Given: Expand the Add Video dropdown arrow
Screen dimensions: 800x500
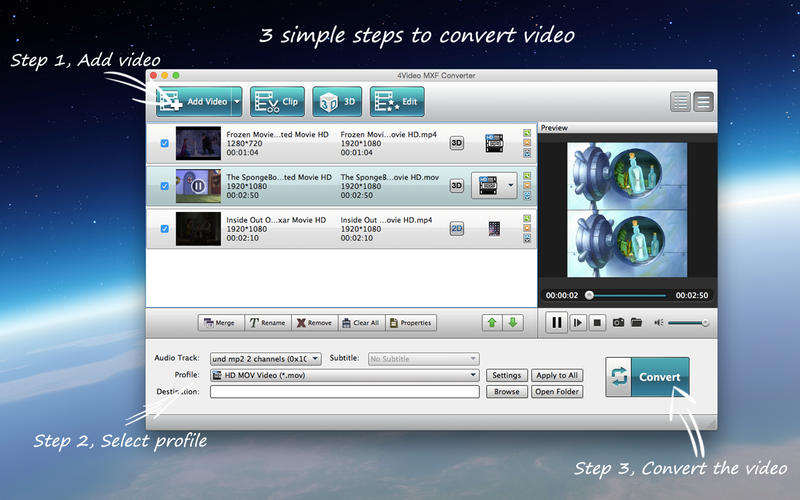Looking at the screenshot, I should point(237,101).
